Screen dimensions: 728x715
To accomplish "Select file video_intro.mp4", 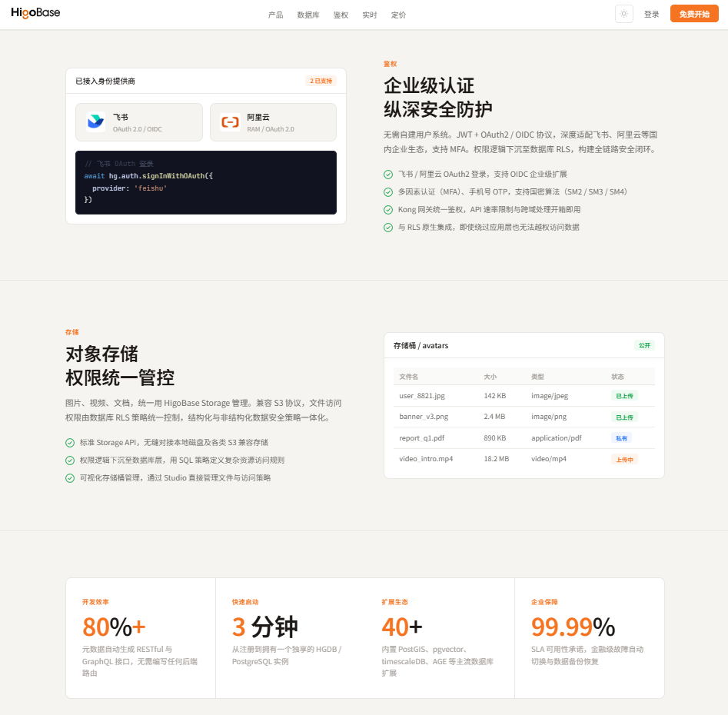I will 426,459.
